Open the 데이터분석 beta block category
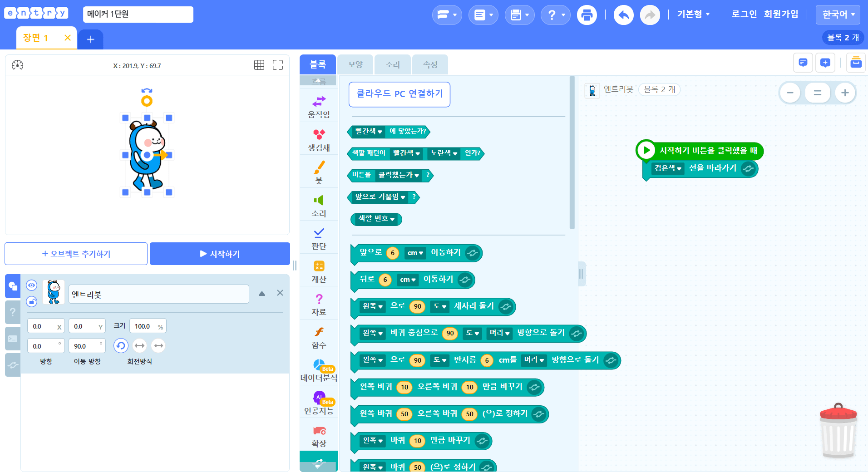The width and height of the screenshot is (868, 472). 319,369
